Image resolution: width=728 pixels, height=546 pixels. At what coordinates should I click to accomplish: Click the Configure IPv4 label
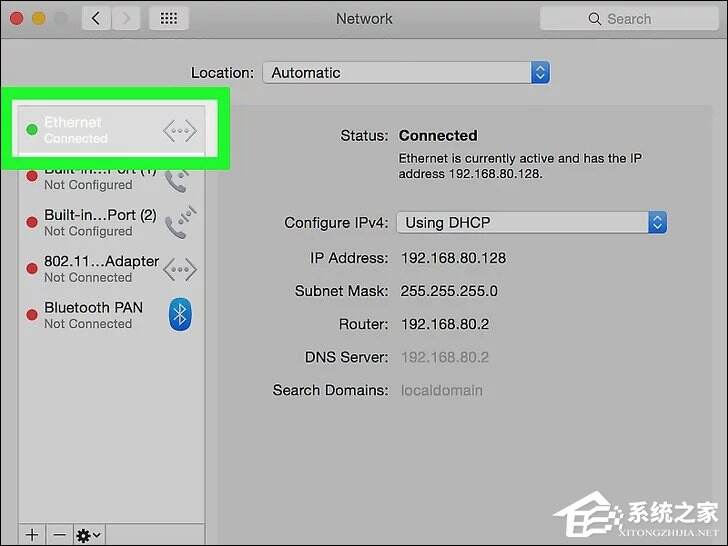(336, 222)
